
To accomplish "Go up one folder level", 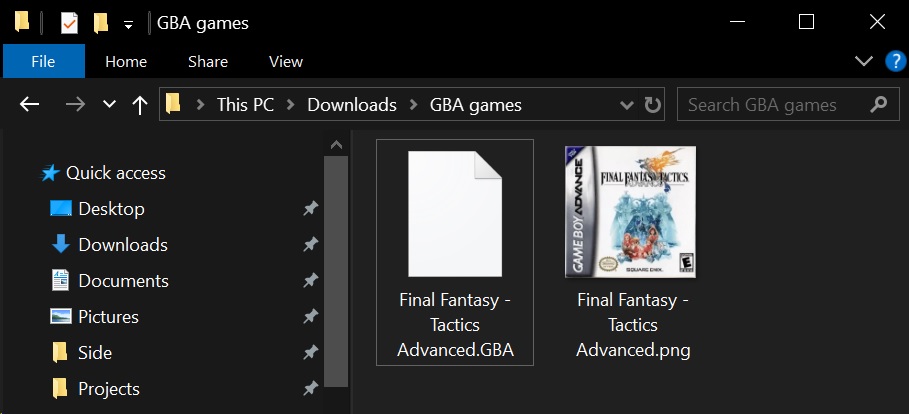I will pos(140,104).
